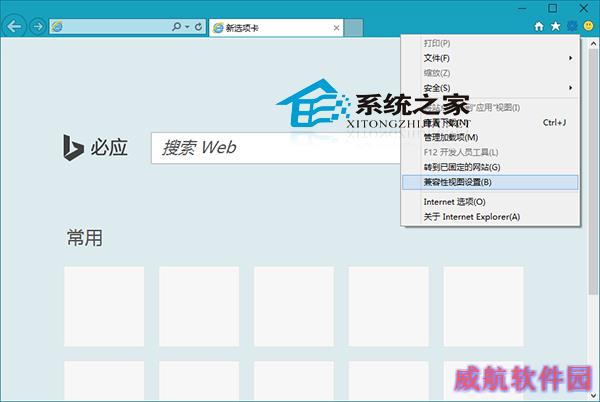This screenshot has width=600, height=402.
Task: Click the browser Forward arrow button
Action: (x=38, y=26)
